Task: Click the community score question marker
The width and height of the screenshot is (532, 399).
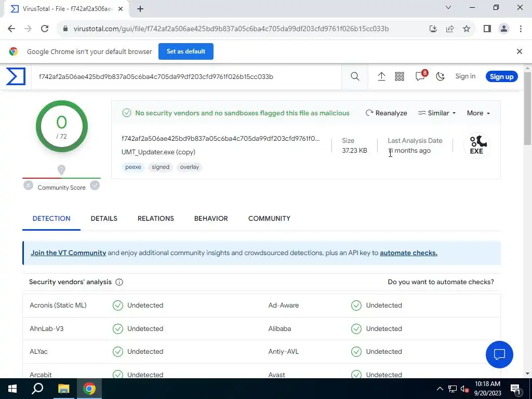Action: [61, 170]
